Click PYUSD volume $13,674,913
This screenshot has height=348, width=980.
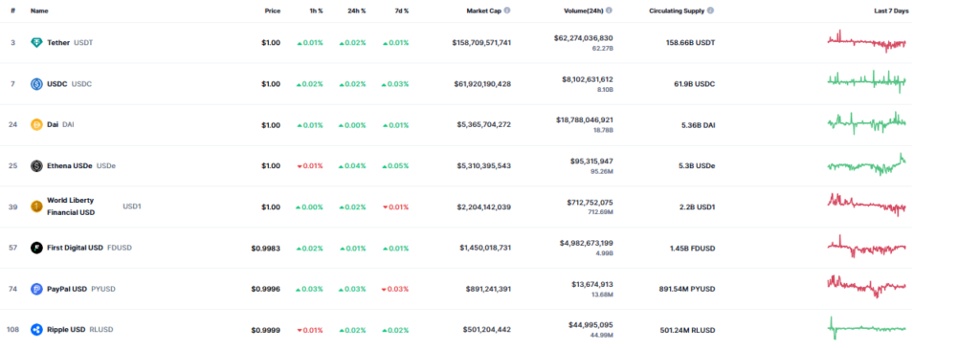click(x=592, y=284)
